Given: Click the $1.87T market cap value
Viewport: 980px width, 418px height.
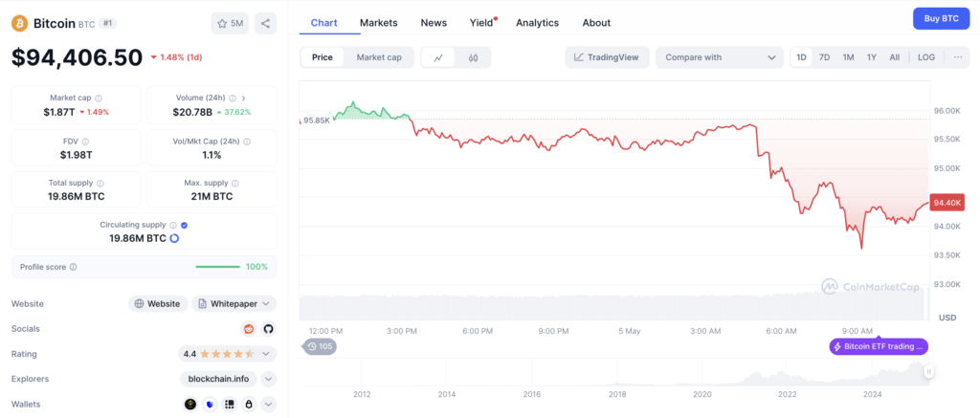Looking at the screenshot, I should pyautogui.click(x=58, y=112).
